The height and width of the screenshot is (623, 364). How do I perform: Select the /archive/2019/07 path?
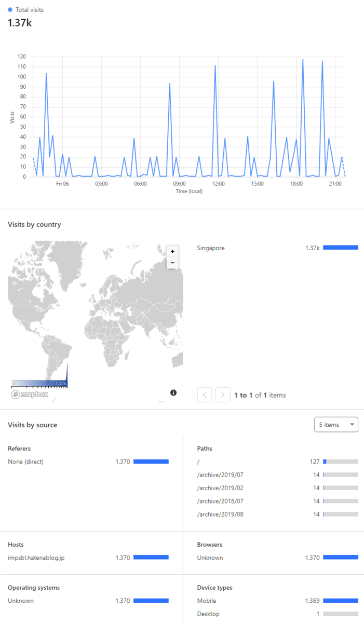pos(277,475)
